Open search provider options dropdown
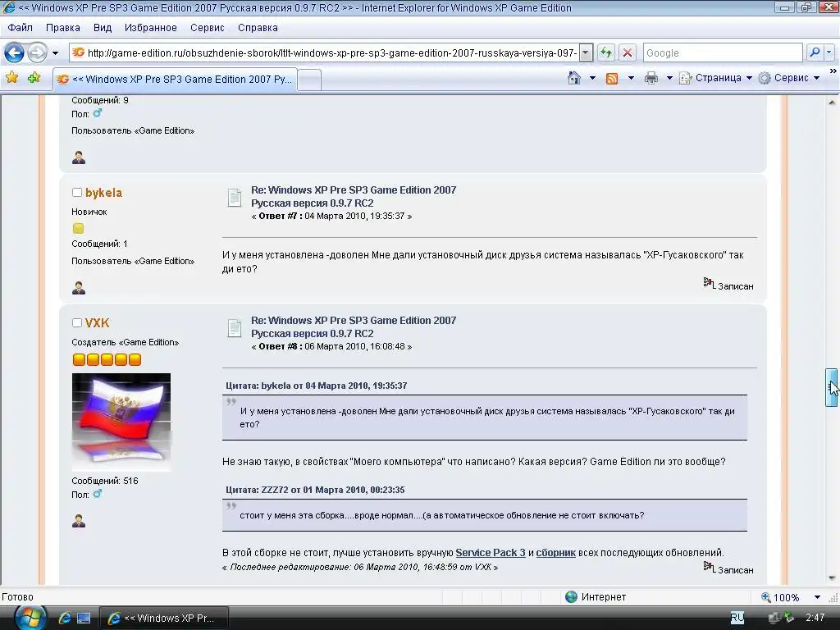 click(x=829, y=52)
